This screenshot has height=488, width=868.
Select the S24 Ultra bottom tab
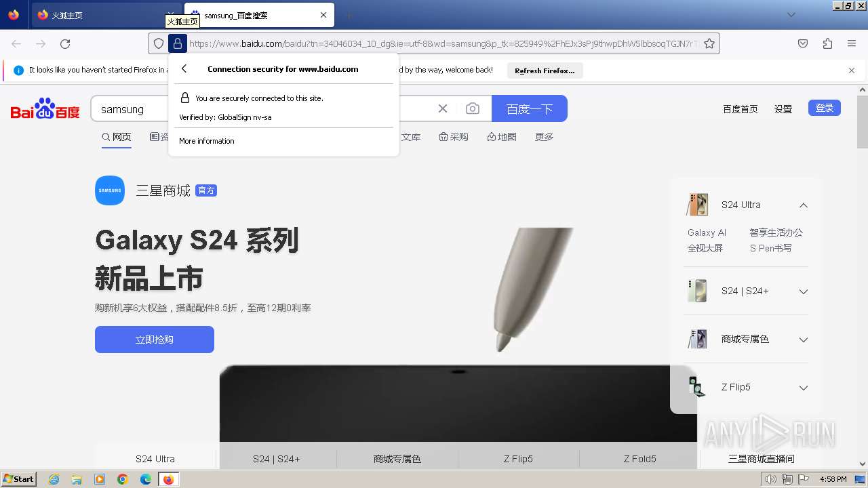[155, 459]
